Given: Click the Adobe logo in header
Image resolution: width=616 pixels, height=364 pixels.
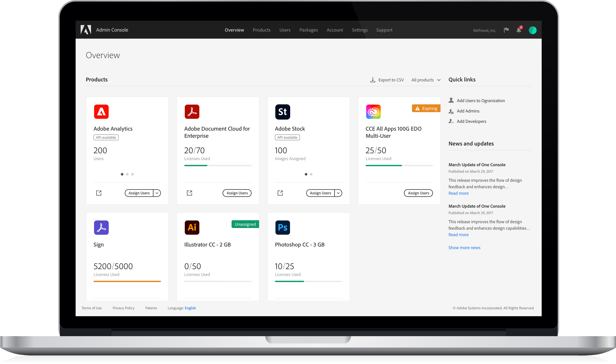Looking at the screenshot, I should [86, 30].
